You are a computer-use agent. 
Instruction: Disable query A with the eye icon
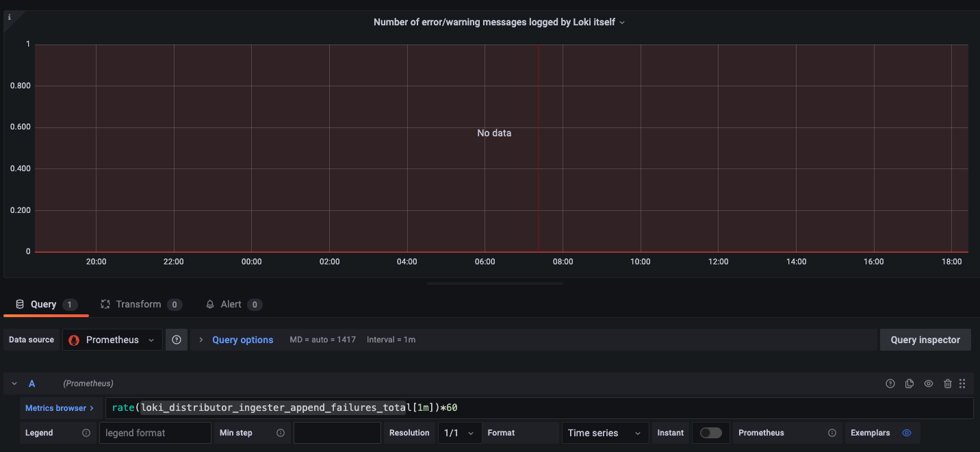pos(929,384)
